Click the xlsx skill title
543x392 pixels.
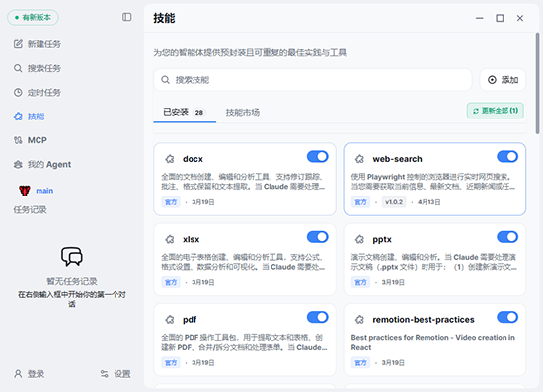click(x=192, y=239)
